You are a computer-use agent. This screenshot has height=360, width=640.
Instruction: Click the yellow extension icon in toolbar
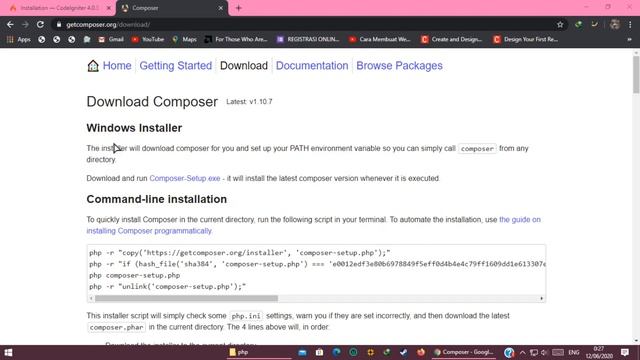[x=595, y=24]
